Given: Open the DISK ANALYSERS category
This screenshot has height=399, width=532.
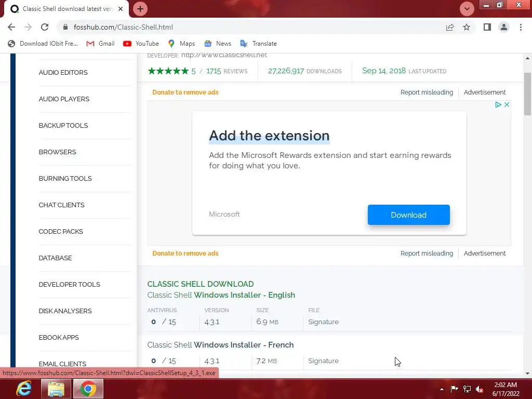Looking at the screenshot, I should point(65,311).
